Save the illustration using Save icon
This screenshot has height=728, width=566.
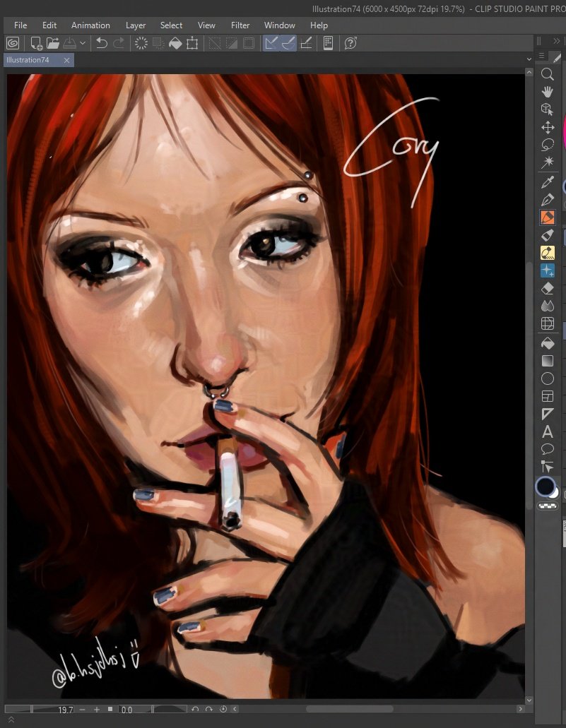(x=70, y=43)
